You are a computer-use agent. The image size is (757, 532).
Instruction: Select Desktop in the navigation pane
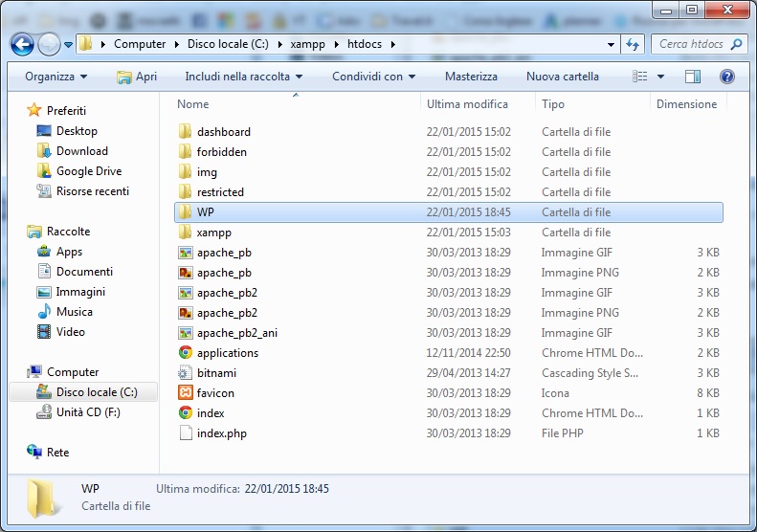point(67,131)
